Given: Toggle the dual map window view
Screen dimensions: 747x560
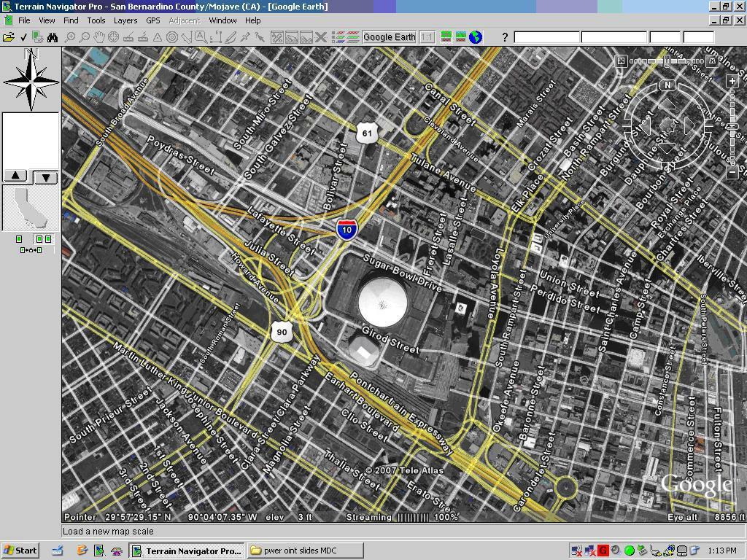Looking at the screenshot, I should [44, 239].
